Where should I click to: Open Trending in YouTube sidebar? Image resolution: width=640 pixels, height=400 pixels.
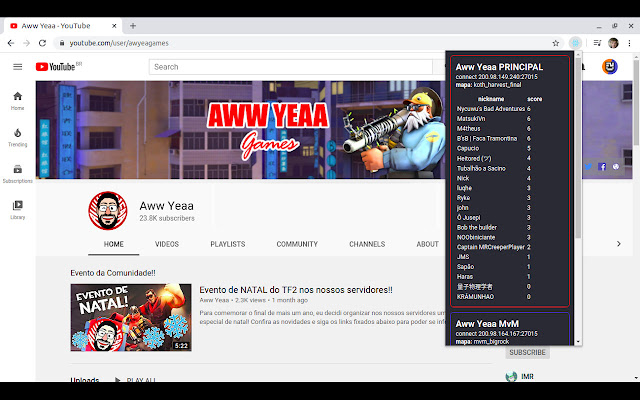(18, 138)
